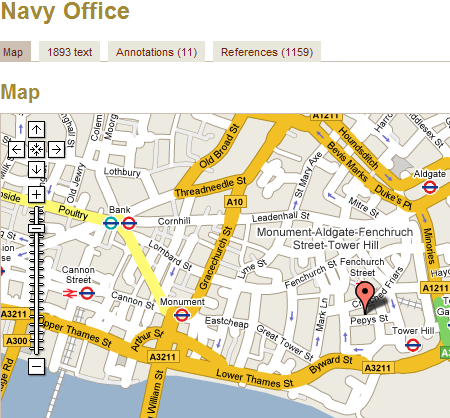Open the Annotations (11) tab

click(156, 52)
